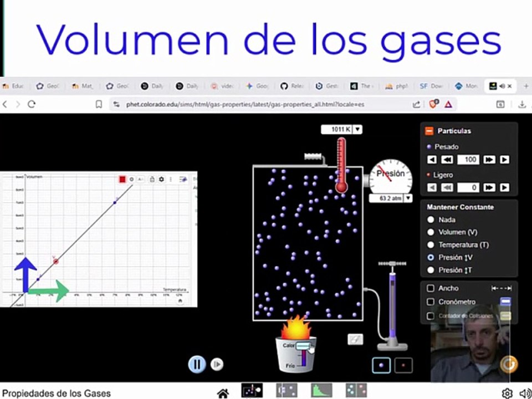Click the container lid handle

313,156
